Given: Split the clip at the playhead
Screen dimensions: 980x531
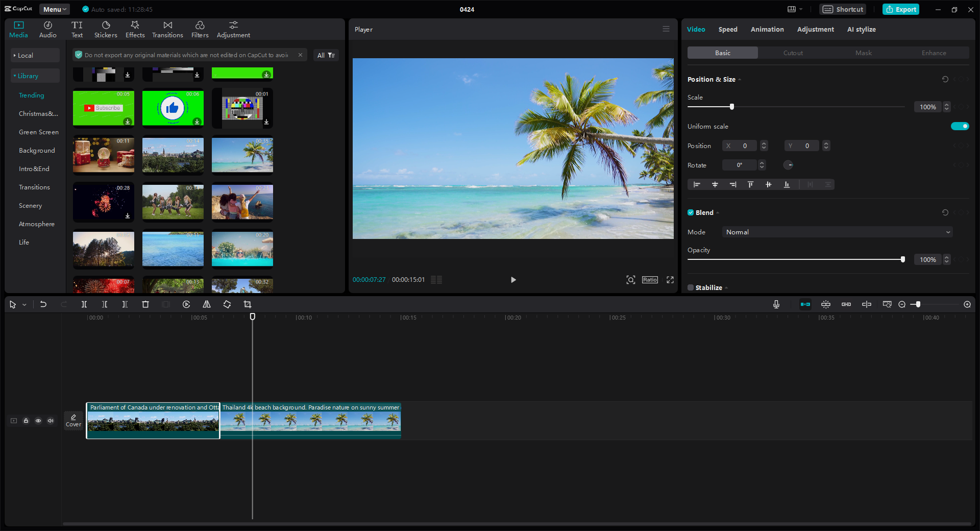Looking at the screenshot, I should coord(84,304).
